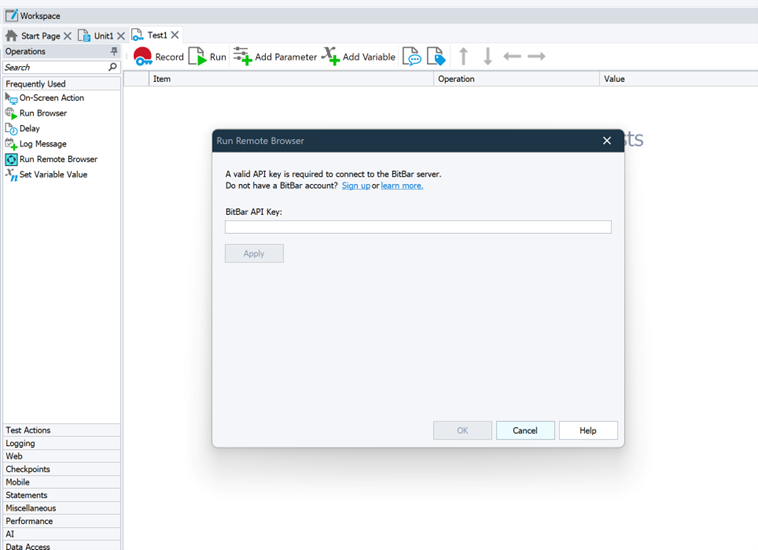Click the left arrow toolbar icon

coord(512,56)
